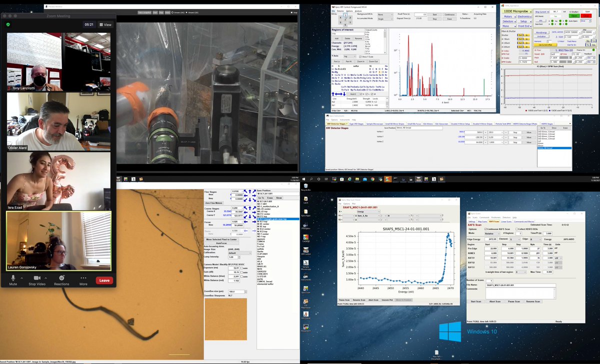Toggle Collect HERFD ROIs checkbox

point(516,229)
